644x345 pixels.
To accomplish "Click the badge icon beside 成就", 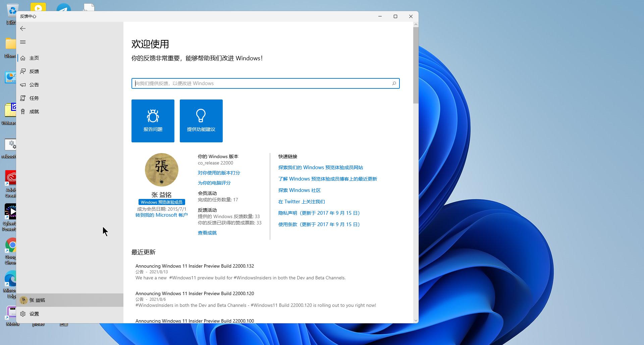I will (x=23, y=112).
